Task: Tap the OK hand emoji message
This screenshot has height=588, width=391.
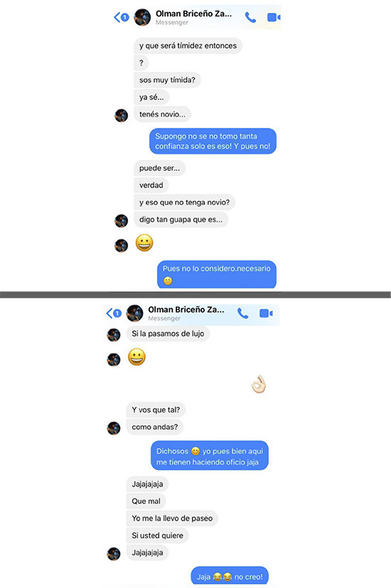Action: tap(259, 384)
